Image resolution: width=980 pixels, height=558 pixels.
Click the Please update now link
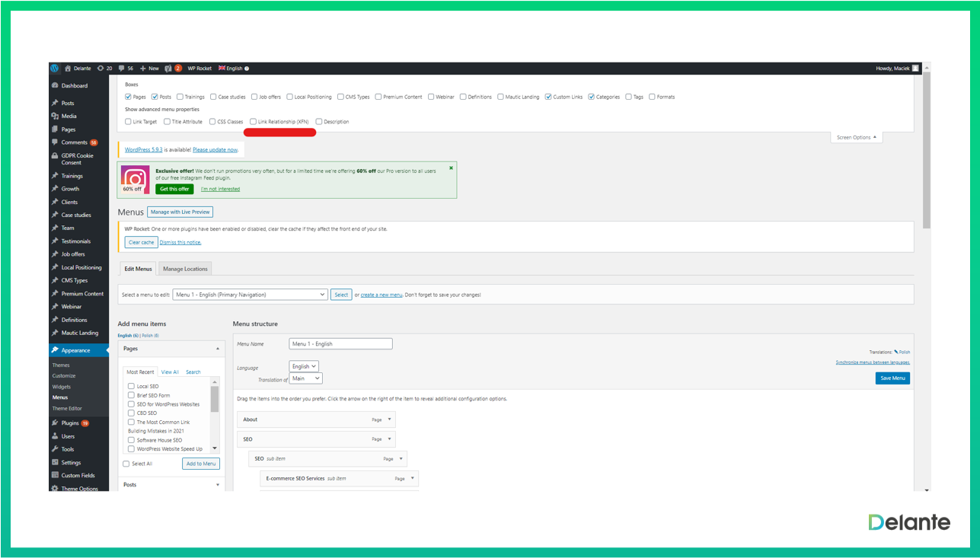point(215,150)
